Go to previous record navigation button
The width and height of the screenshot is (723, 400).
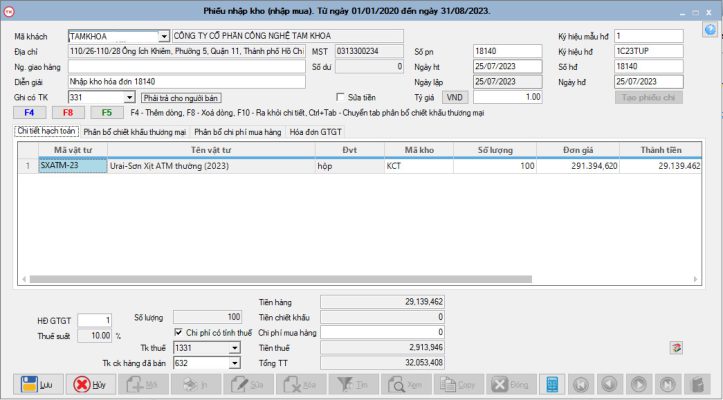pyautogui.click(x=610, y=384)
